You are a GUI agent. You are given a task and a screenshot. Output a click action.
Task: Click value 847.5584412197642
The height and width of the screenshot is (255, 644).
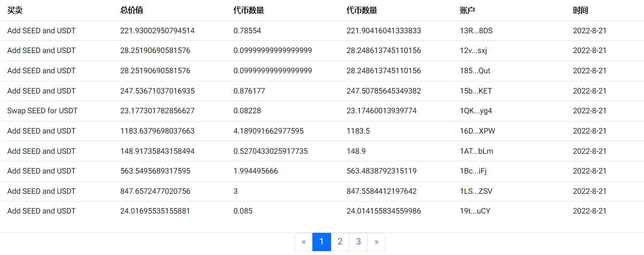(382, 191)
